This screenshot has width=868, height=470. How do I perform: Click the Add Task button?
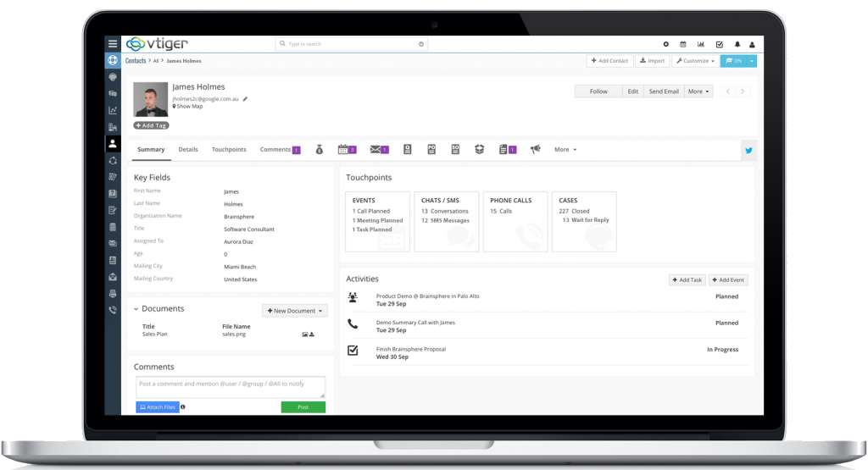pyautogui.click(x=687, y=279)
